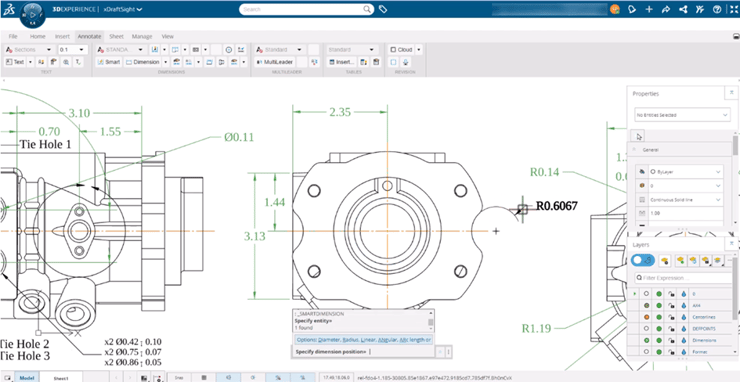
Task: Click the lock icon for DEFPOINTS layer
Action: click(x=671, y=329)
